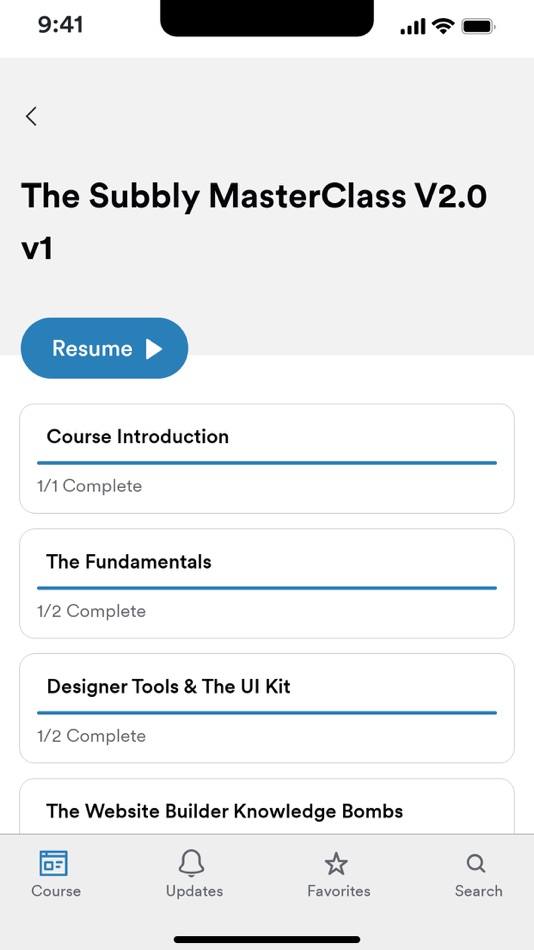534x950 pixels.
Task: Tap the Wi-Fi status icon
Action: click(443, 26)
